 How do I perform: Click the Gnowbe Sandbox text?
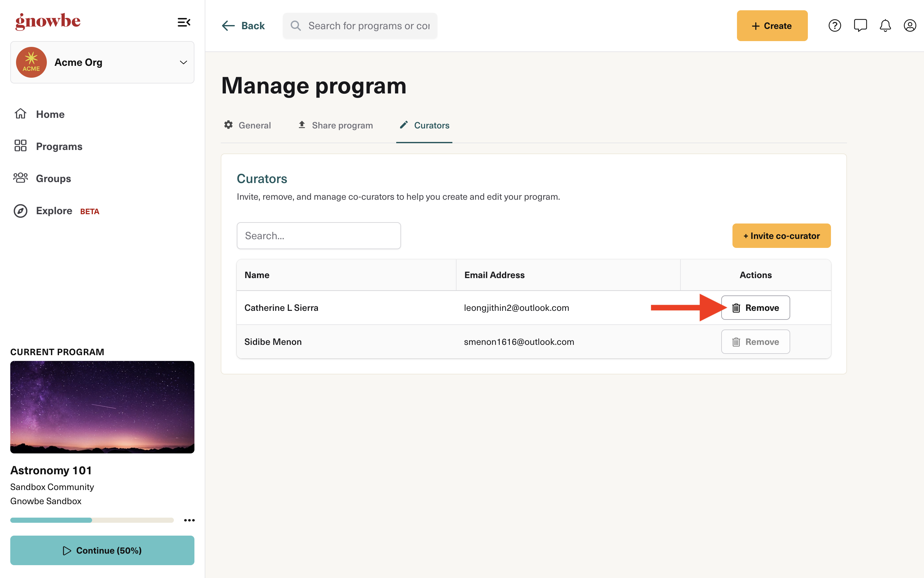pos(46,501)
